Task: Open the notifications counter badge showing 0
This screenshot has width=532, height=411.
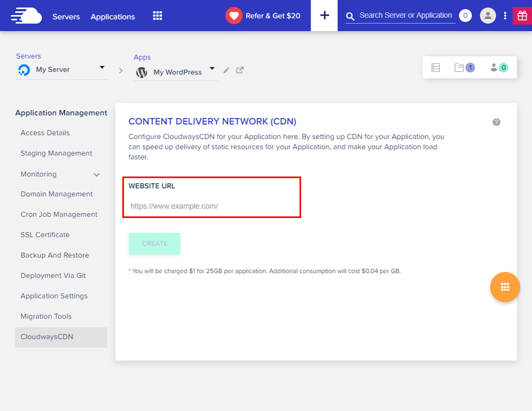Action: coord(465,15)
